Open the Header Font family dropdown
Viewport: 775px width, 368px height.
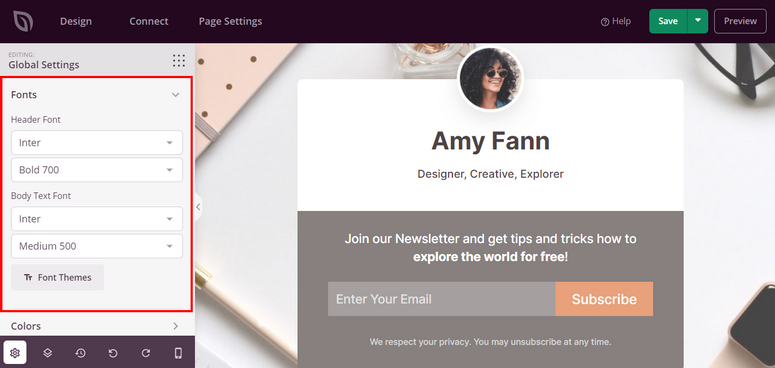point(97,143)
